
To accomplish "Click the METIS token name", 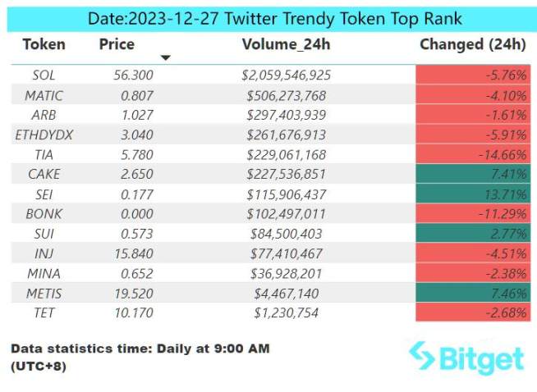I will [44, 291].
